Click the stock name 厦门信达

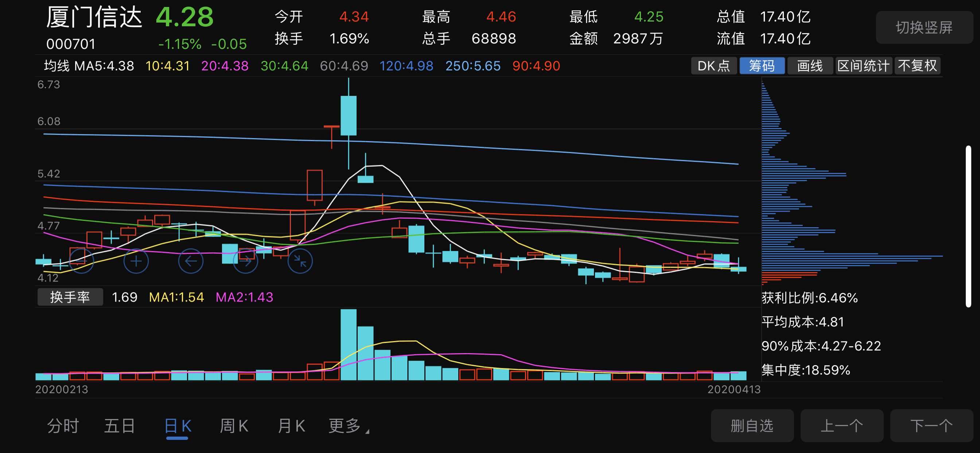94,17
